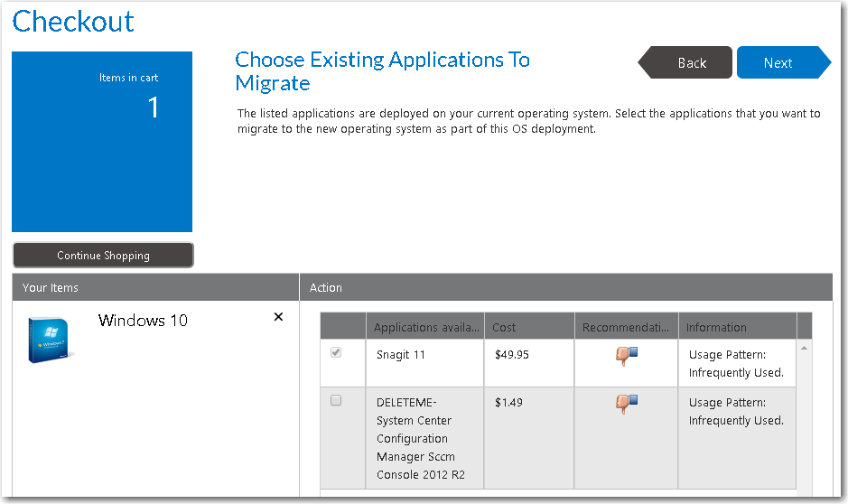Click the Back arrow button

point(690,63)
